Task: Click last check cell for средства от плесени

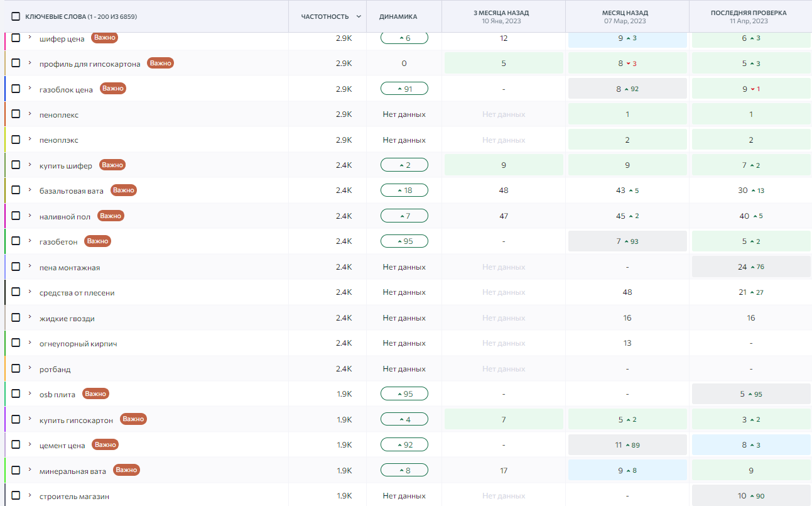Action: [x=750, y=292]
